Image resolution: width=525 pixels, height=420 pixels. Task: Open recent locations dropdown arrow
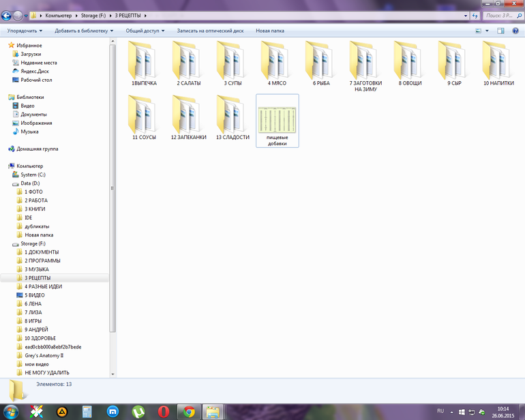pos(26,16)
